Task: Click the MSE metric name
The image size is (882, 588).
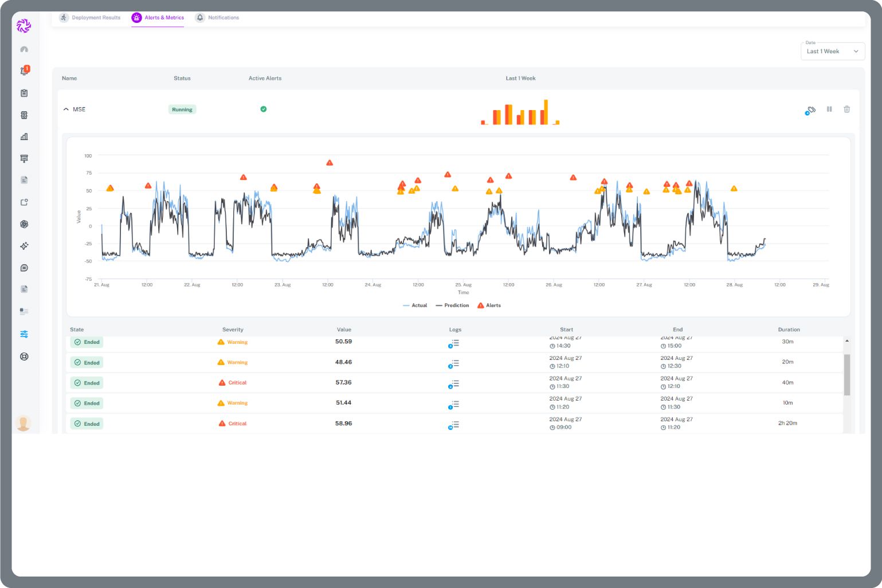Action: (79, 109)
